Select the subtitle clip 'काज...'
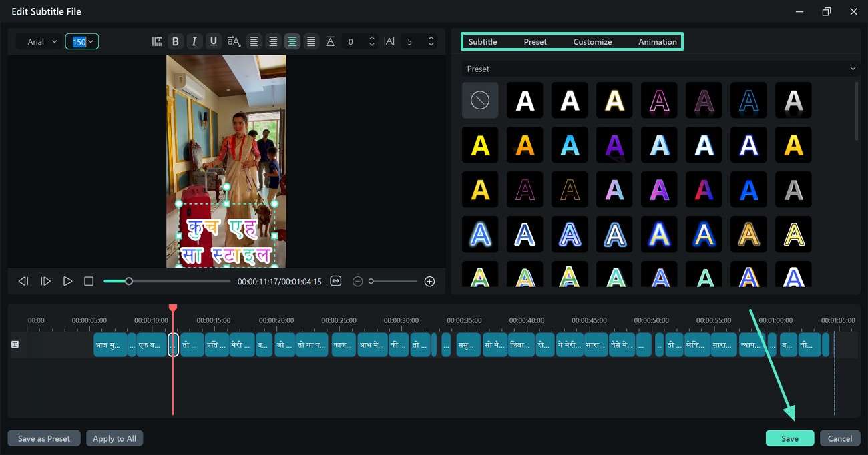The image size is (868, 455). (343, 344)
